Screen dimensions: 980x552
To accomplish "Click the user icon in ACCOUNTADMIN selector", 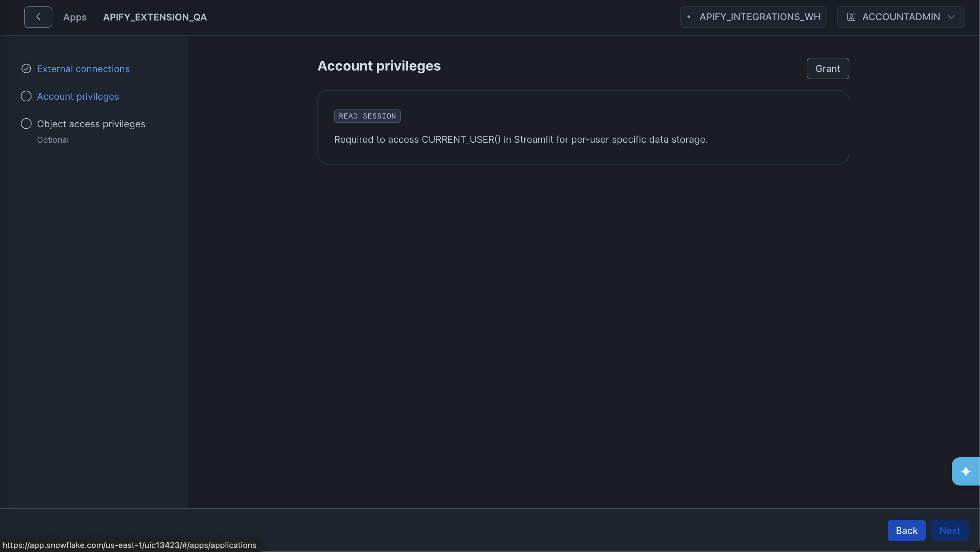I will point(851,17).
